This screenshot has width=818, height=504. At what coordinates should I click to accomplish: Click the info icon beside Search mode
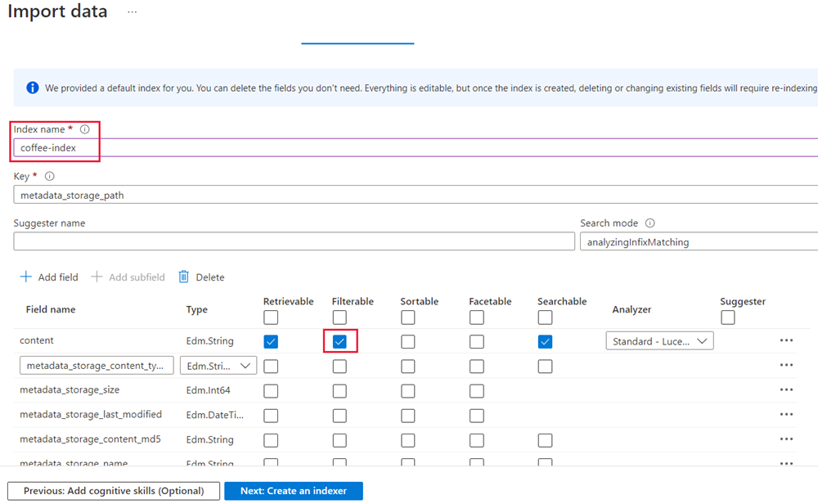(649, 223)
